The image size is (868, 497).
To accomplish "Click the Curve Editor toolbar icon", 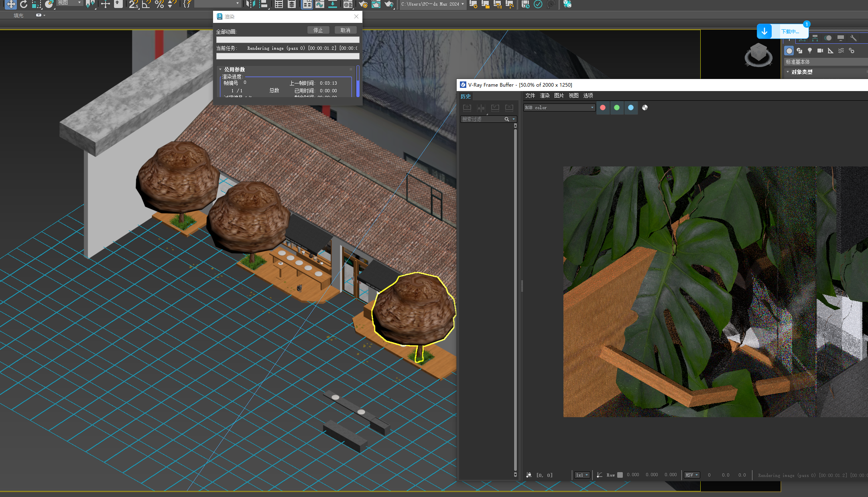I will coord(319,4).
